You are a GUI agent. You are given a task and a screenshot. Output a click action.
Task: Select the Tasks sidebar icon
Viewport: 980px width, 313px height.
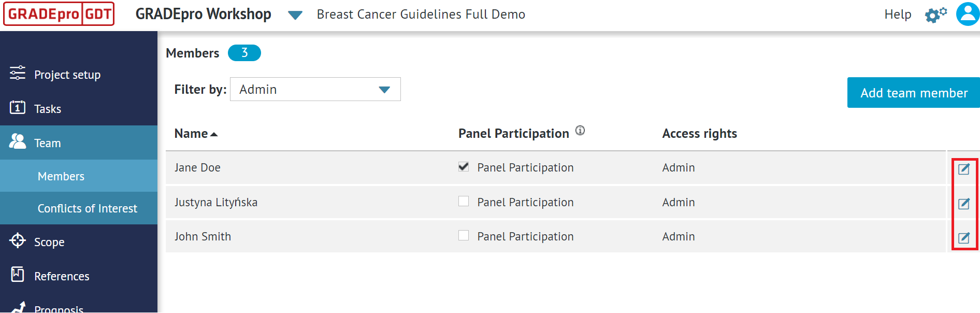[17, 108]
